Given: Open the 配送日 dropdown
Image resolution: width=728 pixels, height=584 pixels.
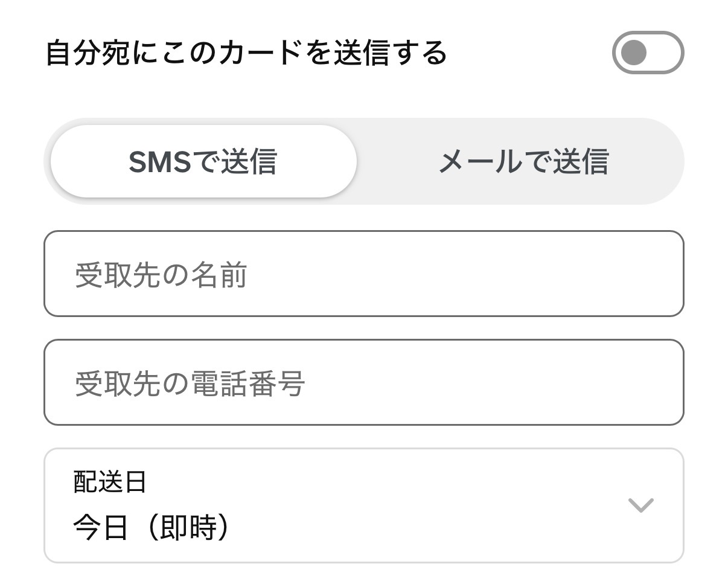Looking at the screenshot, I should point(363,505).
